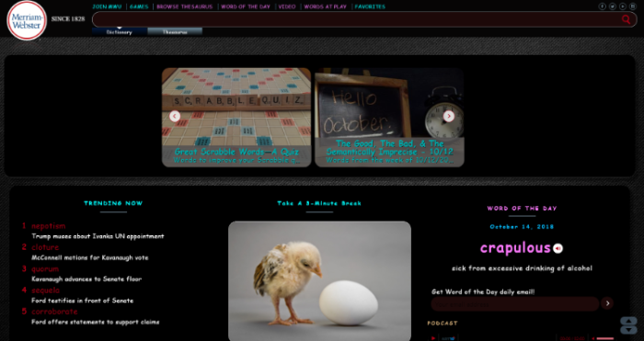Play the podcast audio

[x=433, y=338]
